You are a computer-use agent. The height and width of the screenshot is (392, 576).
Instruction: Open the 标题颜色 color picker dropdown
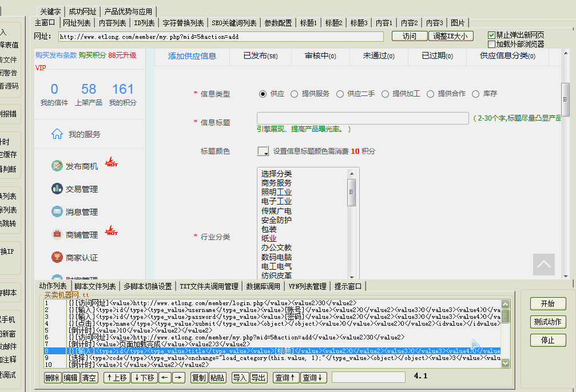(263, 151)
